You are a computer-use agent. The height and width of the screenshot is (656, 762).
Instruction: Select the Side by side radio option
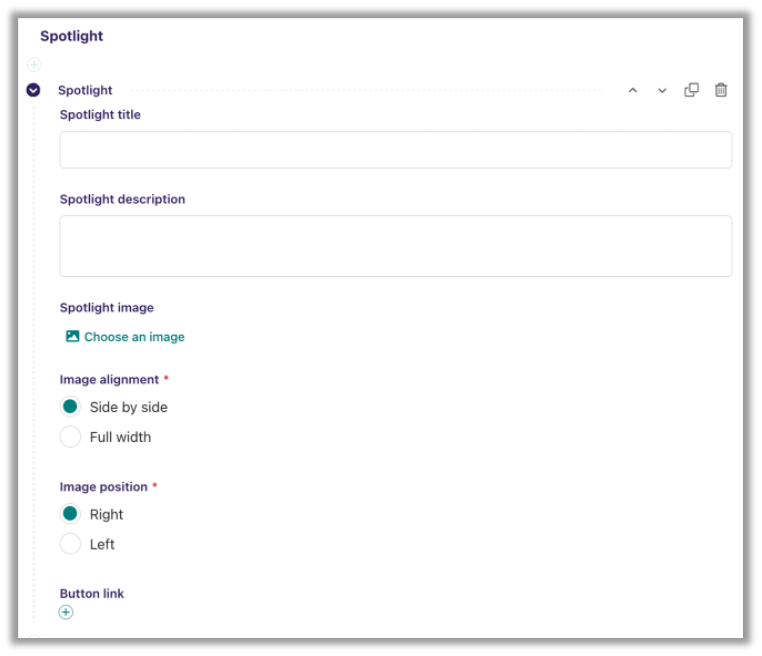pos(70,407)
